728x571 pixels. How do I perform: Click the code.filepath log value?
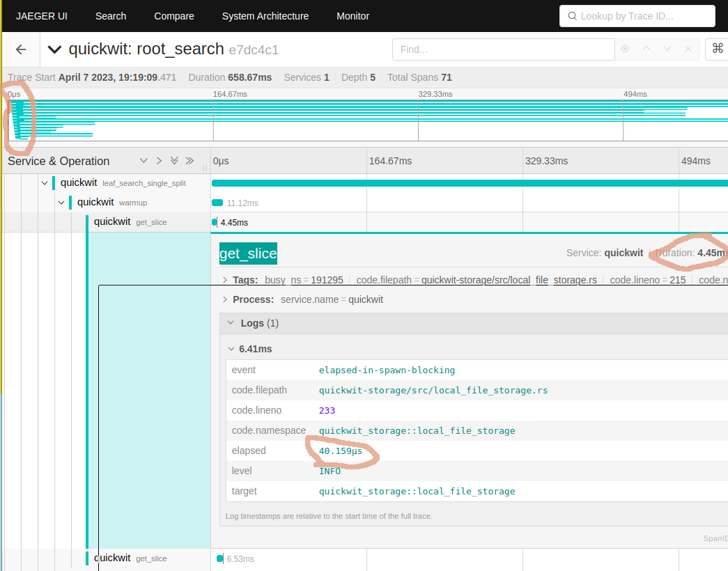point(433,391)
